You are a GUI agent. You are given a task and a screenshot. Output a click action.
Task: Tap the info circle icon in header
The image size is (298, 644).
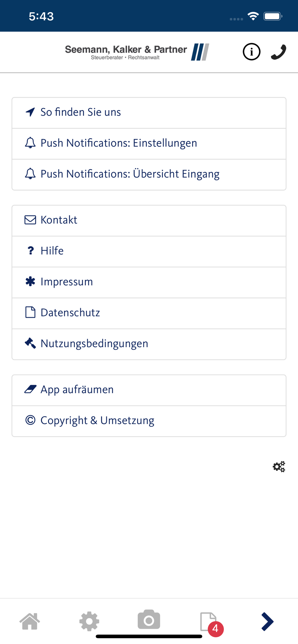(252, 52)
